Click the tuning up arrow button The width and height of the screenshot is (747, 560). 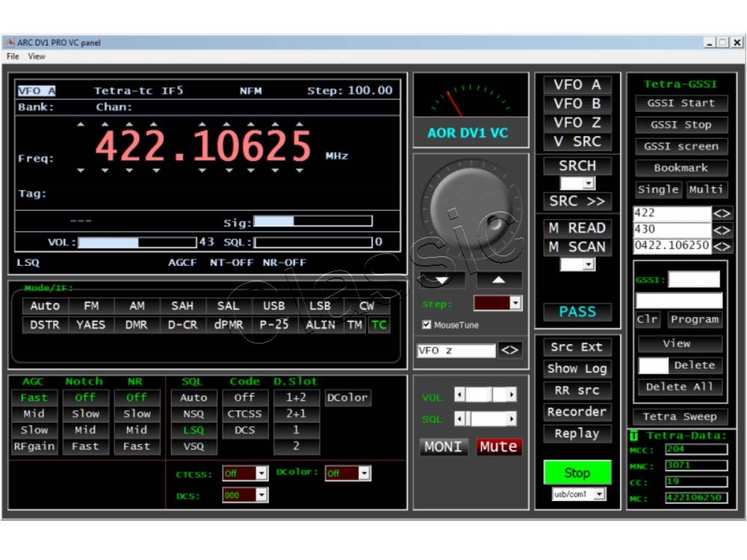[499, 280]
